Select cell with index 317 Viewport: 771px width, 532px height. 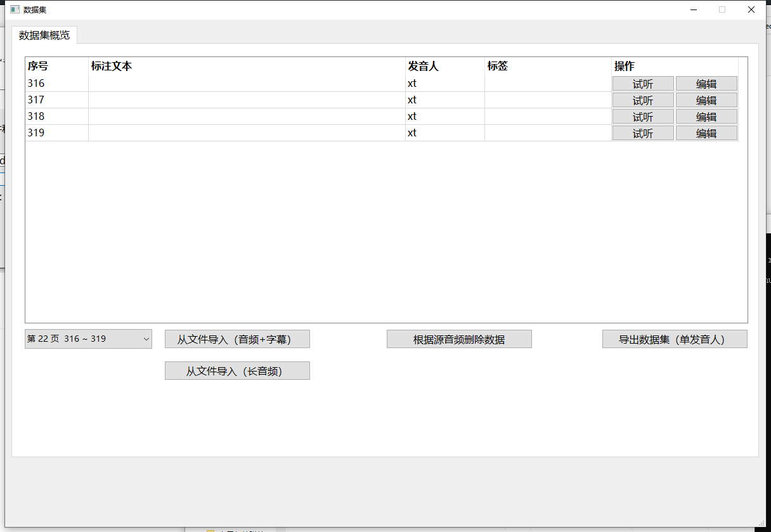(57, 100)
